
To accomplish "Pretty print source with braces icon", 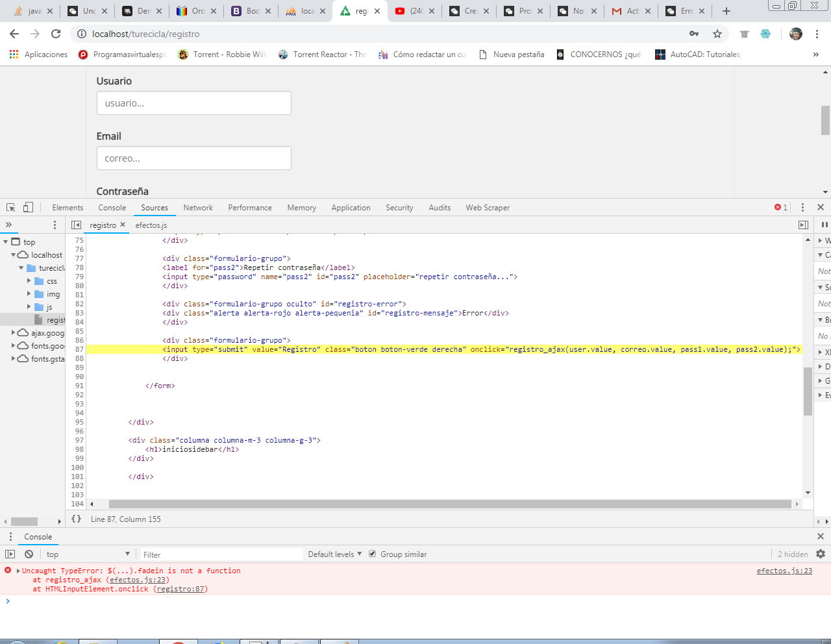I will pos(76,519).
